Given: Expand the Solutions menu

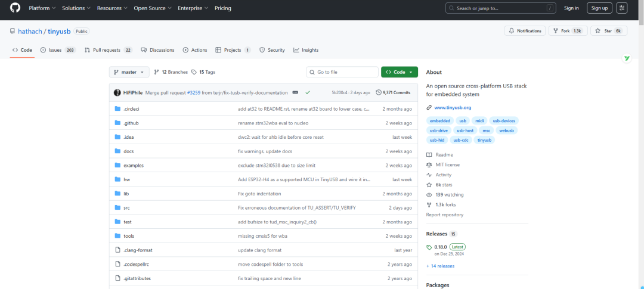Looking at the screenshot, I should (76, 8).
